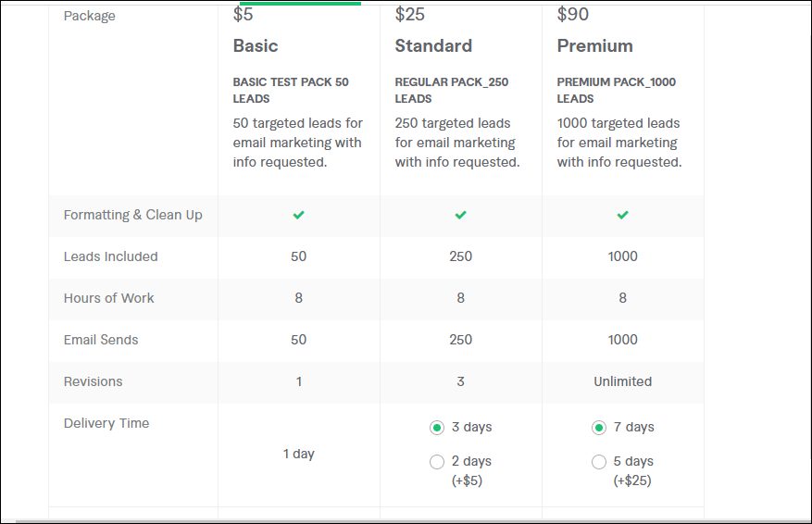Screen dimensions: 812x524
Task: Select the Standard 3 days delivery option
Action: click(437, 428)
